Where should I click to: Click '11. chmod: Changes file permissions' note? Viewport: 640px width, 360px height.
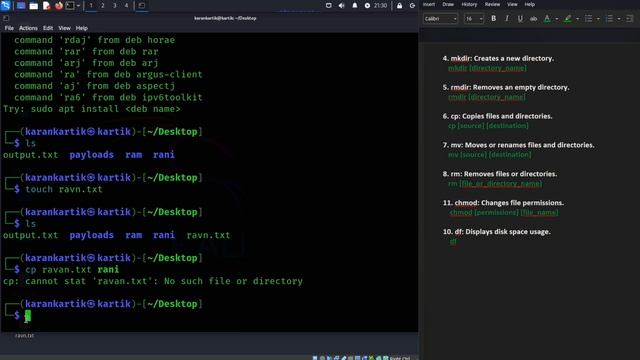pyautogui.click(x=503, y=203)
